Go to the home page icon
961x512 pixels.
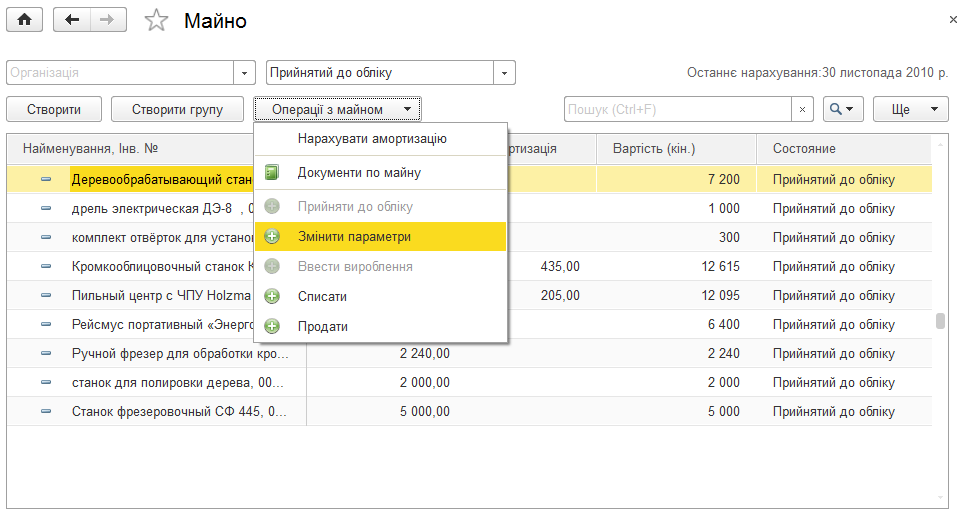point(25,20)
